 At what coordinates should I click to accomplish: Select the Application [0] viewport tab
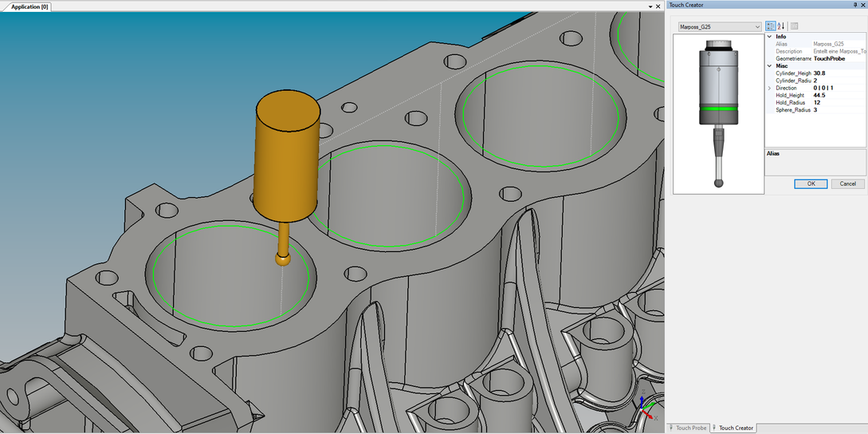pyautogui.click(x=29, y=6)
